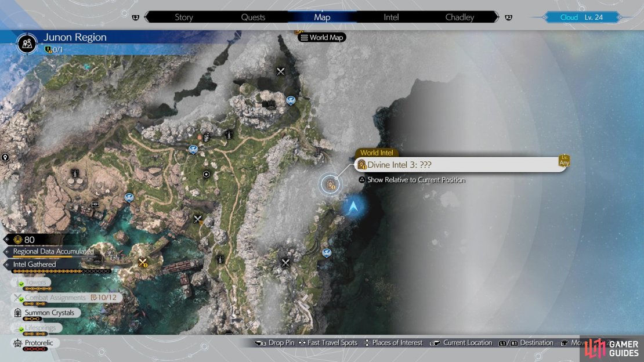644x362 pixels.
Task: Click the chocobo stop above harbor
Action: pyautogui.click(x=129, y=198)
